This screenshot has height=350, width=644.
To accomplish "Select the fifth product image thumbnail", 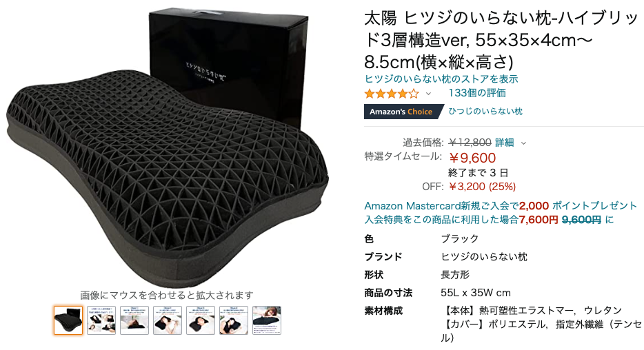I will (x=201, y=320).
